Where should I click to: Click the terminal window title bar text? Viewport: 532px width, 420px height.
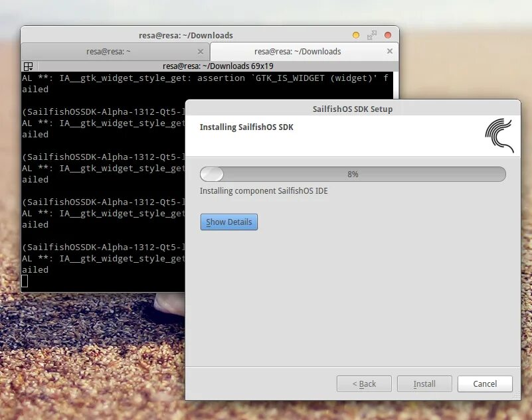pos(186,35)
